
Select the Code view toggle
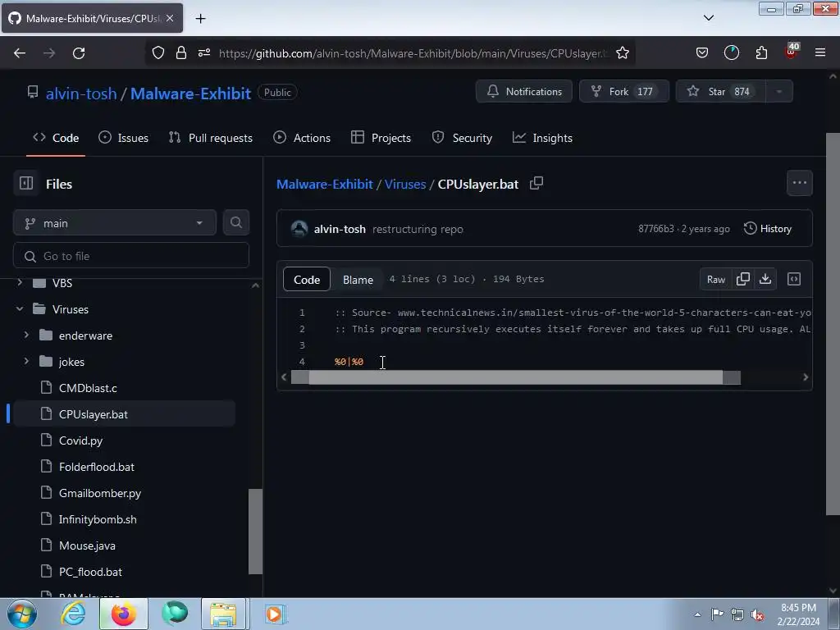pos(307,280)
